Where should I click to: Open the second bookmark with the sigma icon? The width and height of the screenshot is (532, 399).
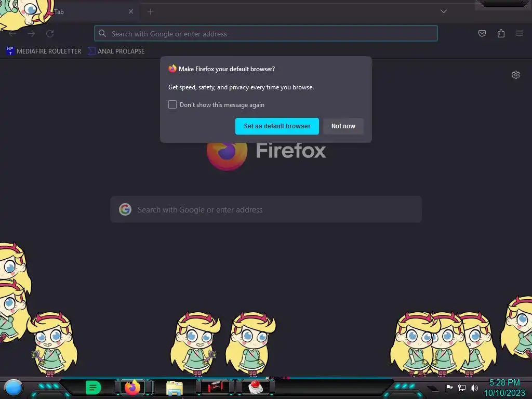click(116, 51)
